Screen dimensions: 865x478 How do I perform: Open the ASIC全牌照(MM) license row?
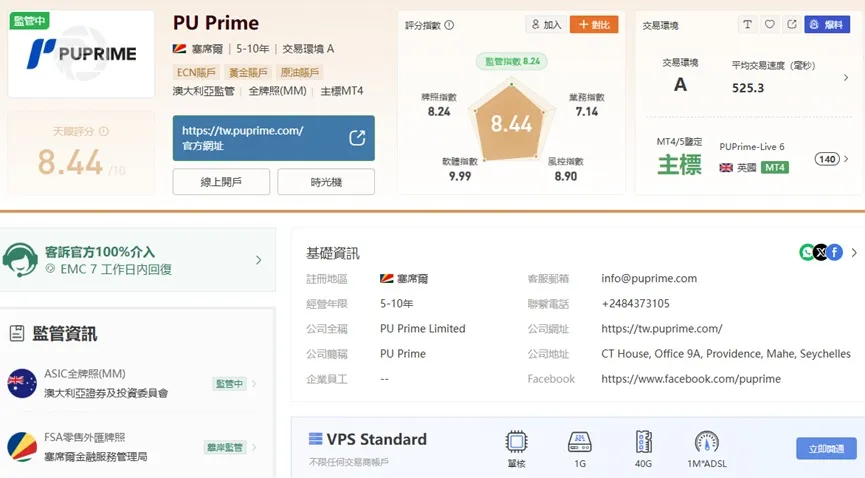click(x=132, y=383)
